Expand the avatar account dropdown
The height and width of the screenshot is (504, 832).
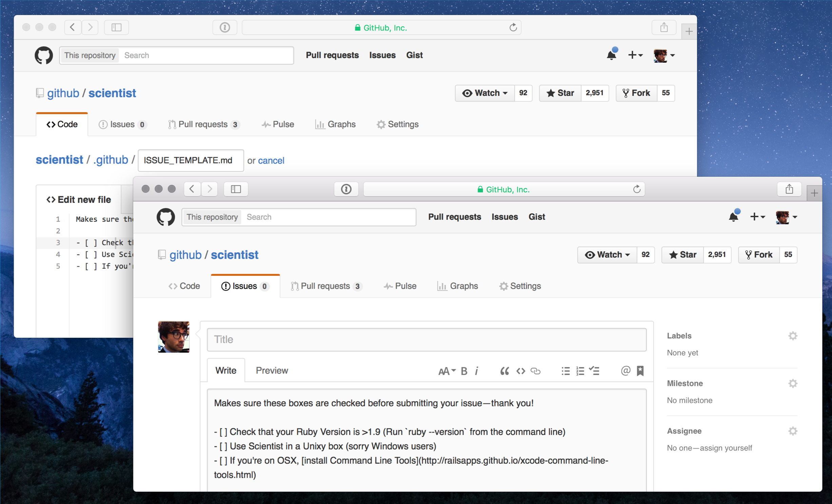click(x=787, y=217)
